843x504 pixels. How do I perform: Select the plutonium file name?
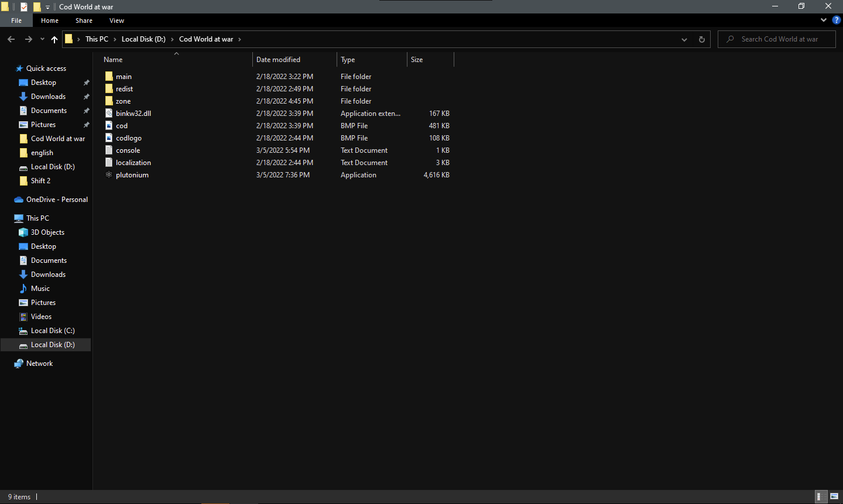click(x=132, y=175)
